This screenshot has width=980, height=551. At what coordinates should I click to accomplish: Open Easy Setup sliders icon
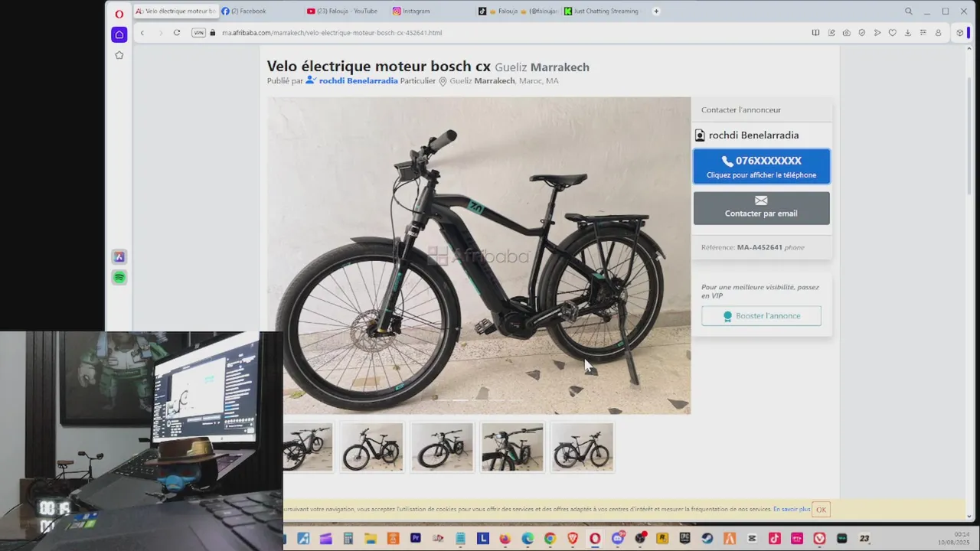[x=923, y=33]
